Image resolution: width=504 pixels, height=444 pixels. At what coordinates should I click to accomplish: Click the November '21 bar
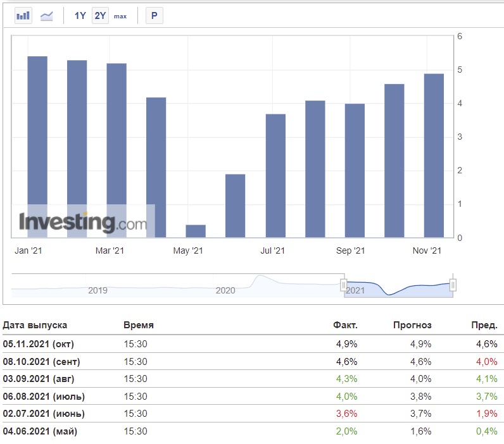(434, 156)
